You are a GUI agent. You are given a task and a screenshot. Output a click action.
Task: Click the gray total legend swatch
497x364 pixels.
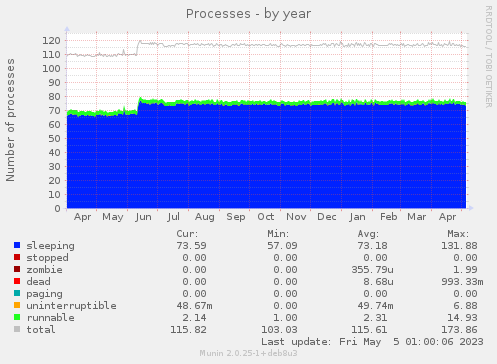[17, 329]
